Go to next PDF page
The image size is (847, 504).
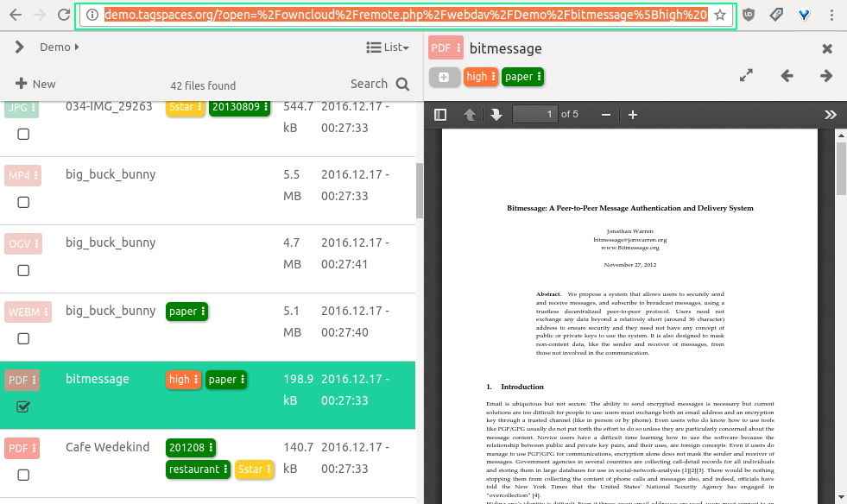pos(496,115)
